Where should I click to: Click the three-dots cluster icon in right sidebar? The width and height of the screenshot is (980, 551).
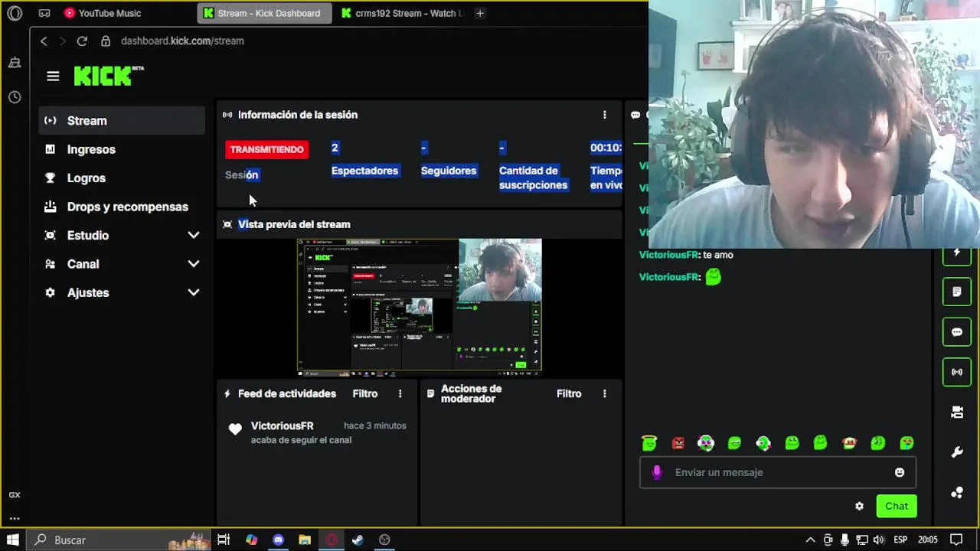[957, 493]
